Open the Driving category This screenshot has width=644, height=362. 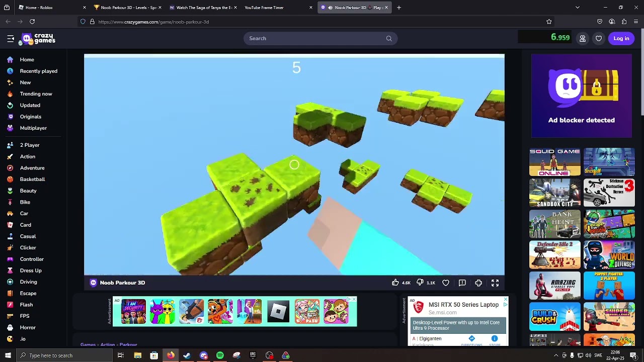(x=28, y=282)
